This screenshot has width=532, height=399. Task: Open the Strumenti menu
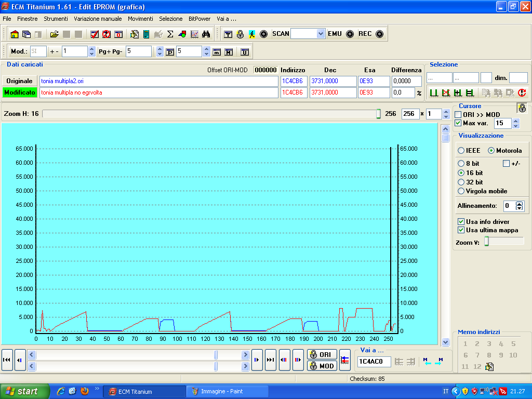(x=56, y=19)
